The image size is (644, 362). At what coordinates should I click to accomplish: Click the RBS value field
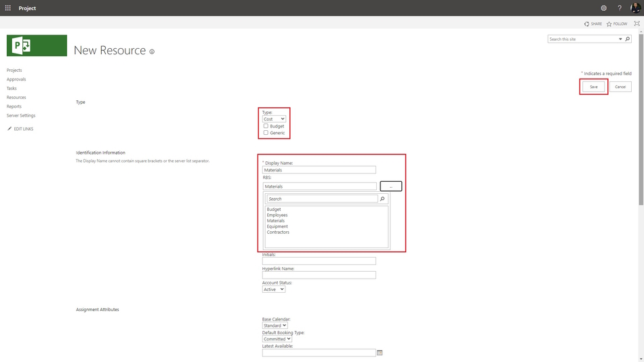[x=319, y=186]
